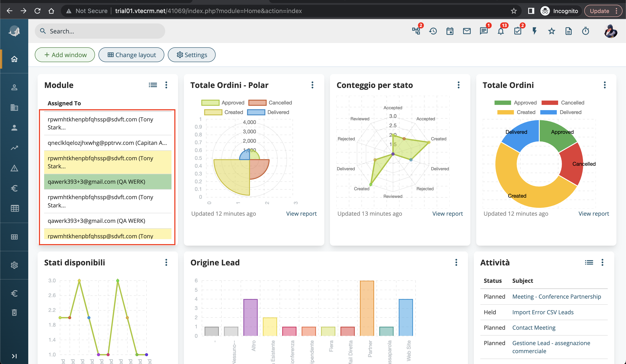Toggle Cancelled legend in Totale Ordini donut

(563, 103)
